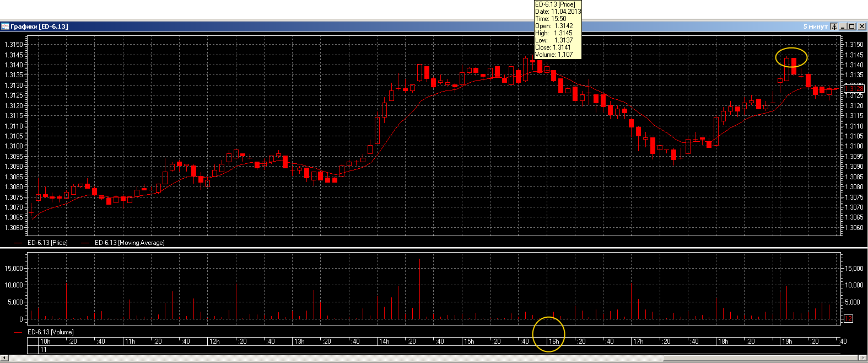
Task: Click the 10h mark on time axis
Action: coord(45,341)
